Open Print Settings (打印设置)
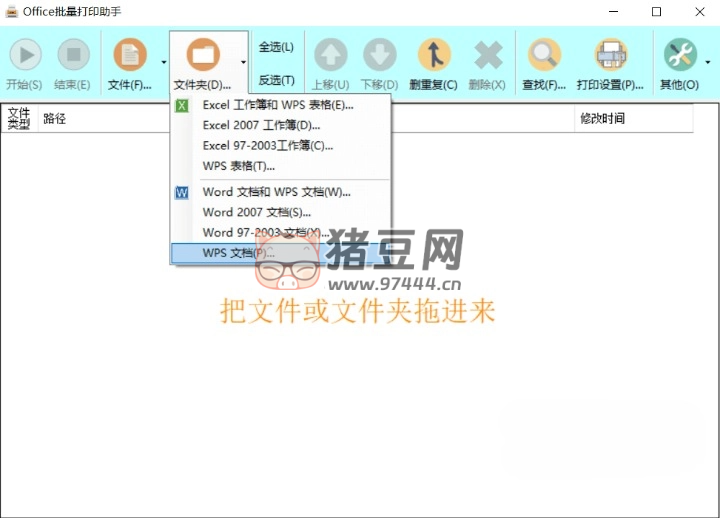This screenshot has height=518, width=720. point(610,55)
